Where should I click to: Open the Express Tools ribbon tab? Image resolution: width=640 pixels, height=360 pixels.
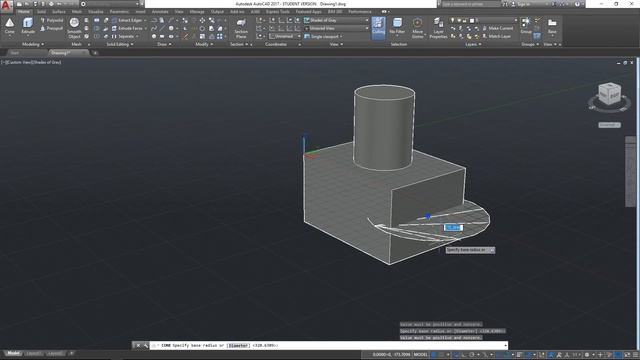click(x=278, y=12)
